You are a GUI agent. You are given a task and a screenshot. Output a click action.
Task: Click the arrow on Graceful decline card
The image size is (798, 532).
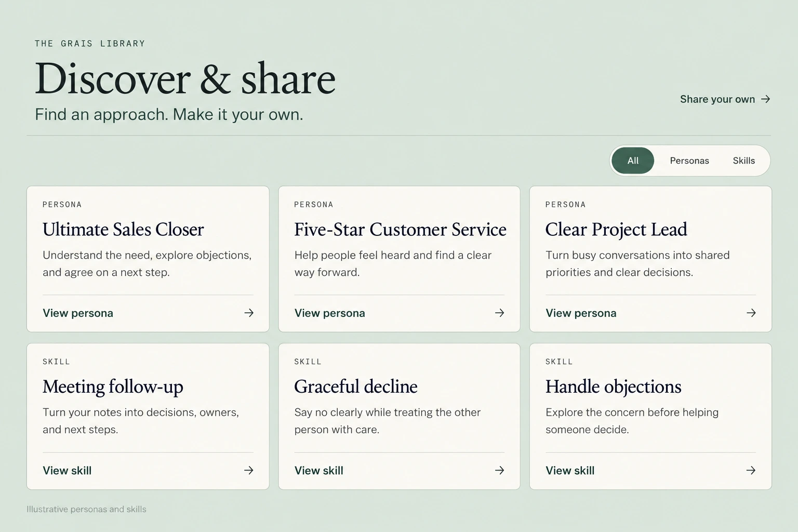(x=499, y=470)
